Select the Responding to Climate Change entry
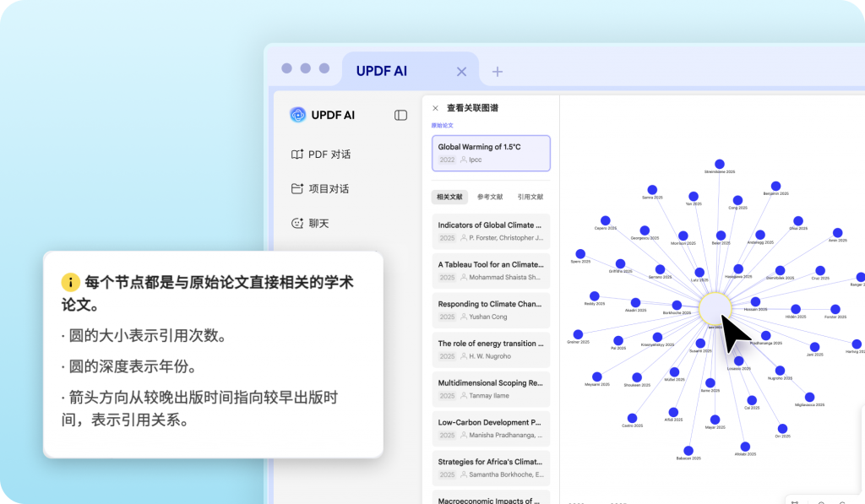Screen dimensions: 865x504 491,310
